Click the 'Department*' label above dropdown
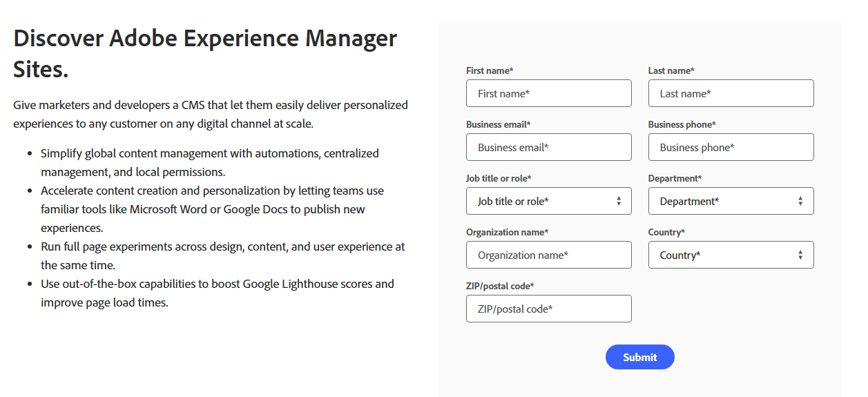The width and height of the screenshot is (868, 397). (675, 178)
